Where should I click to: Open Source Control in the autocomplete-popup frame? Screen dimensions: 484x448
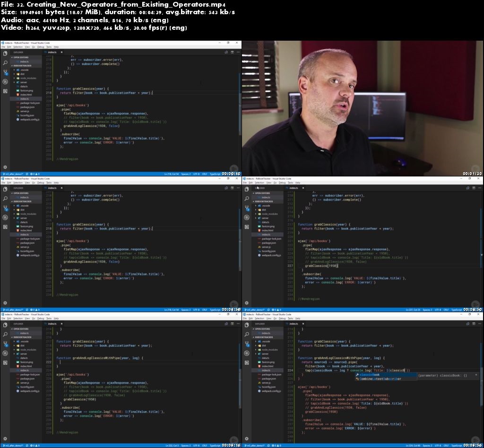click(247, 344)
